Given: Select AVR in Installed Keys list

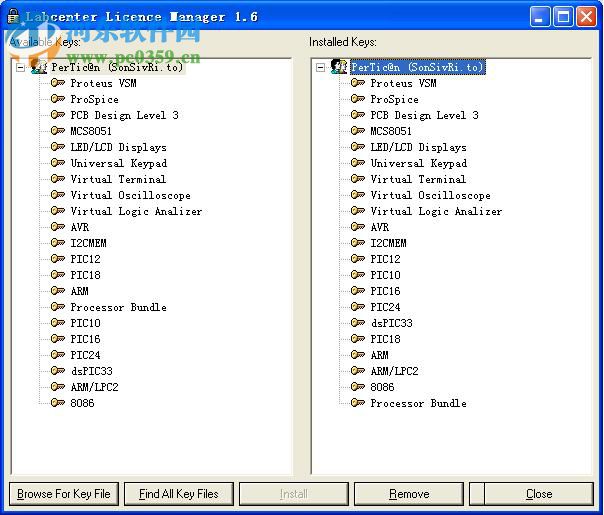Looking at the screenshot, I should point(379,227).
